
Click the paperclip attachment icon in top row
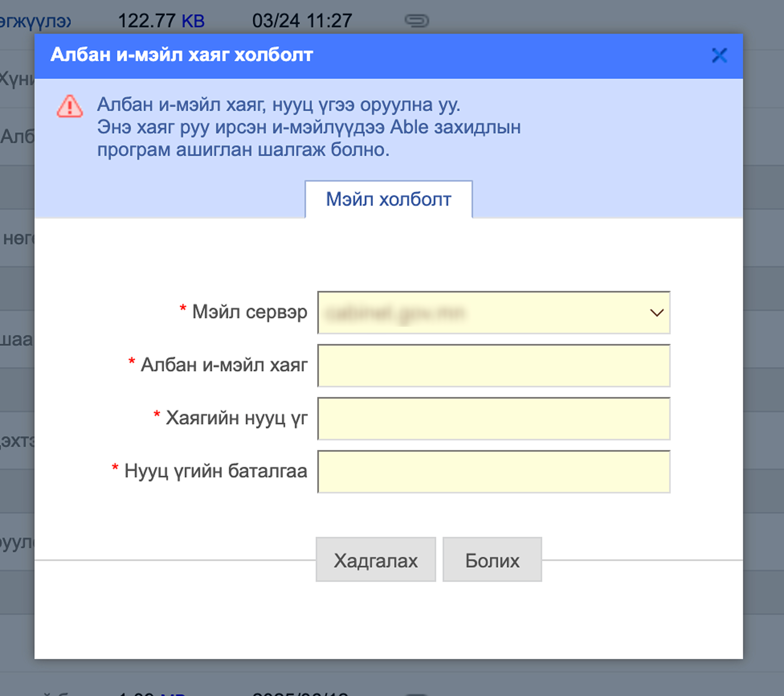click(x=417, y=21)
